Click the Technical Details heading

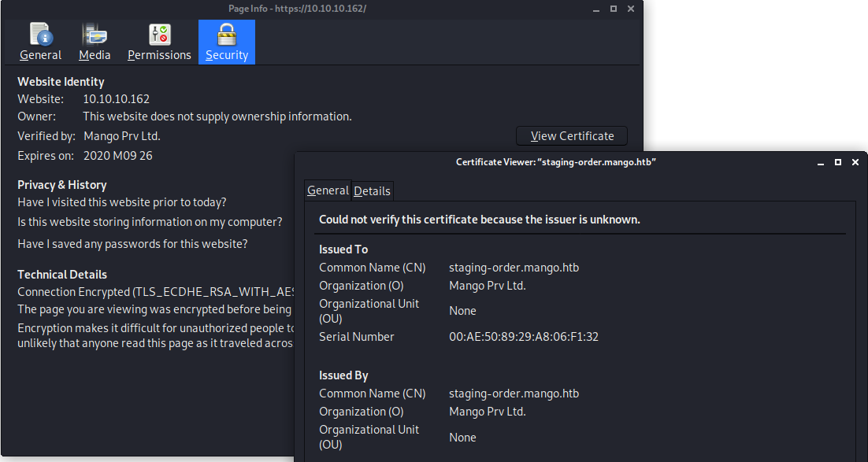[x=62, y=275]
